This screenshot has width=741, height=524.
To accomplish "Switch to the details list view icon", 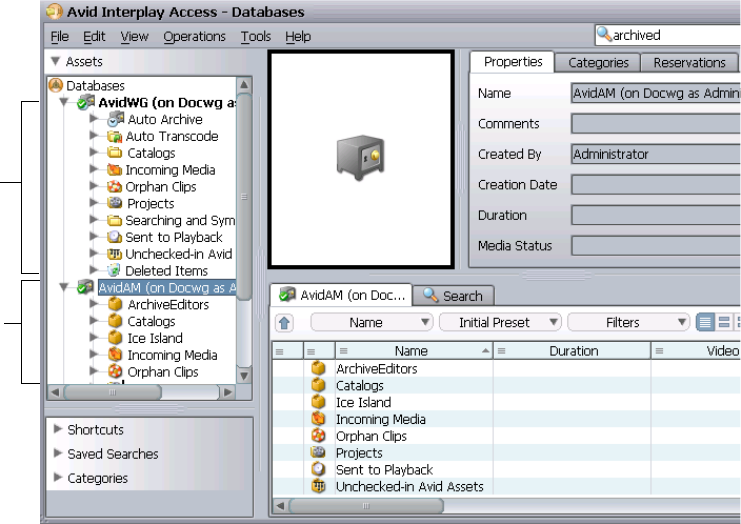I will click(x=705, y=322).
